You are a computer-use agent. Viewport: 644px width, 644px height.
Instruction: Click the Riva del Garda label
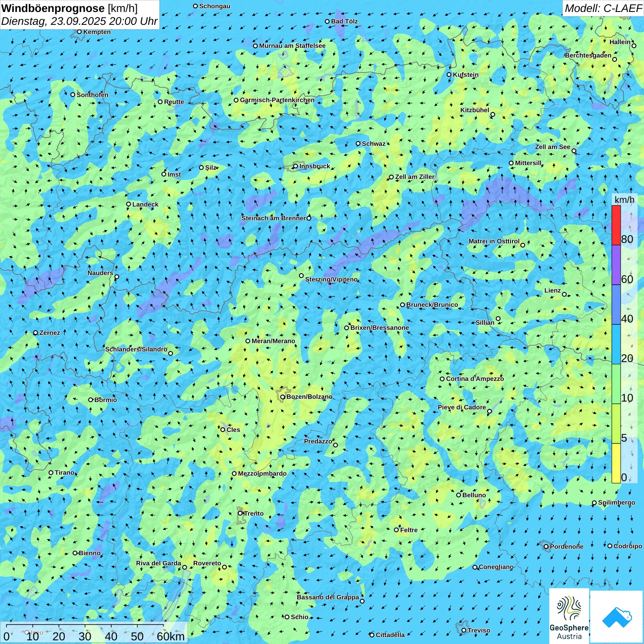tap(158, 563)
